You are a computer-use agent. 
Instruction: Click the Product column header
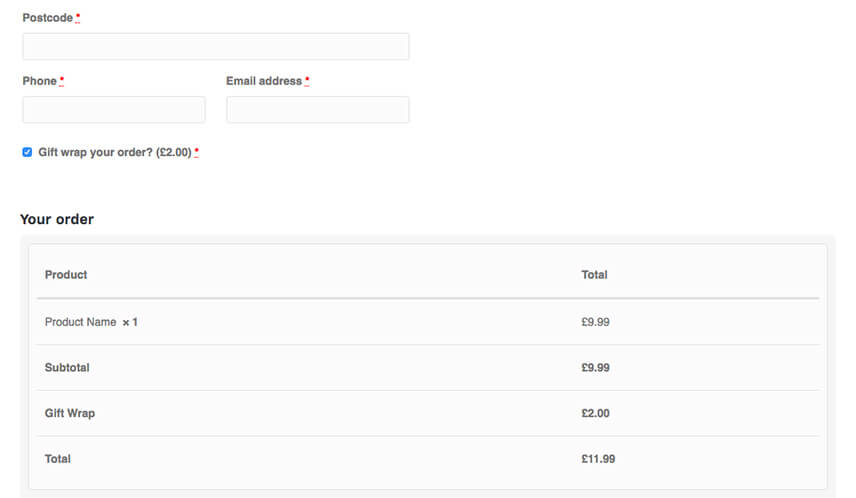pyautogui.click(x=66, y=275)
